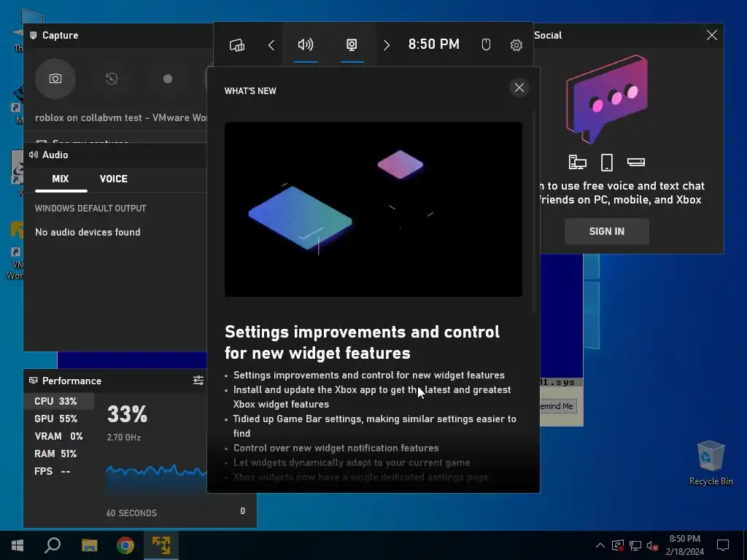Click the 2.70 GHz value
Screen dimensions: 747x560
click(124, 437)
